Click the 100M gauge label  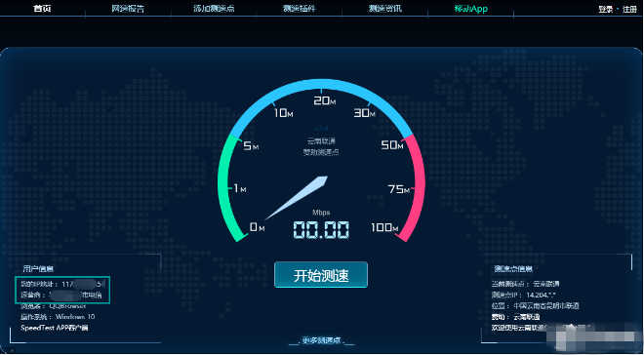coord(384,227)
